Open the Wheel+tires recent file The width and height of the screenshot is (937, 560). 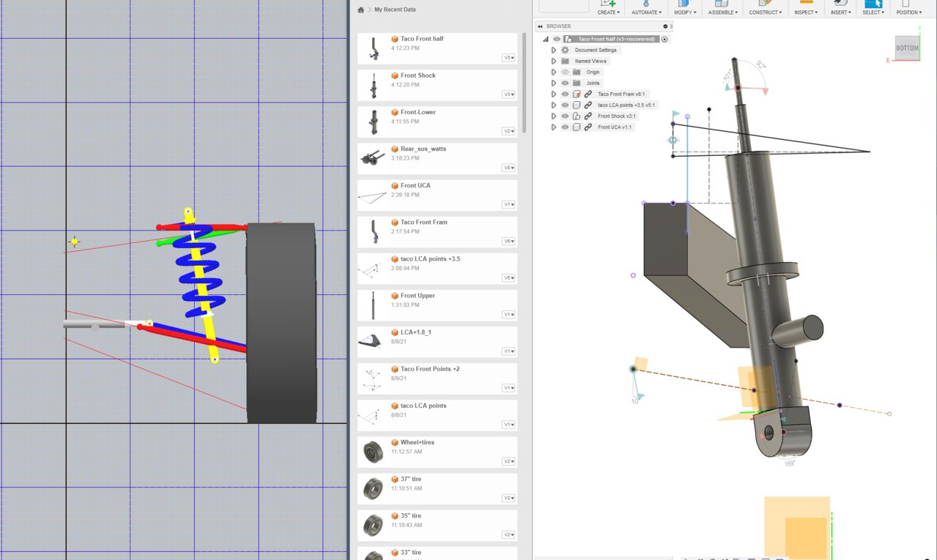437,452
